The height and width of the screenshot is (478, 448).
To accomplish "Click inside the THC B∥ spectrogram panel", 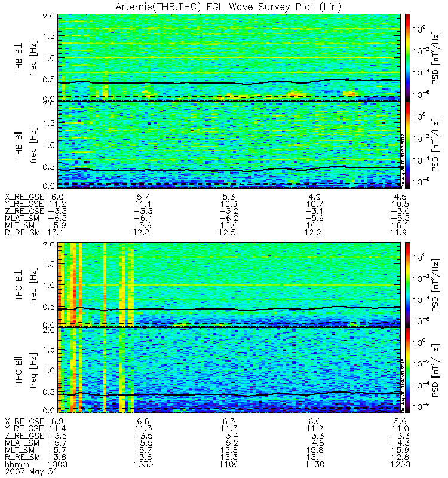I will coord(229,370).
